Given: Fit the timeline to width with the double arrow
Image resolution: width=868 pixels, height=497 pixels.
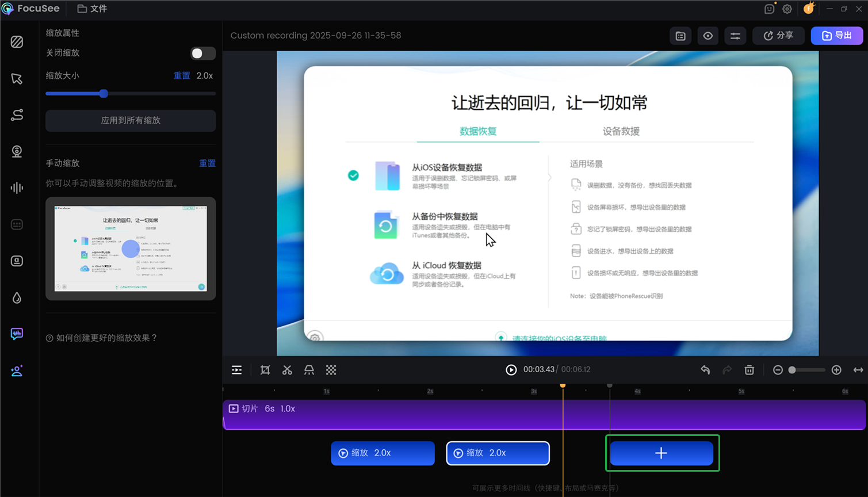Looking at the screenshot, I should 858,370.
